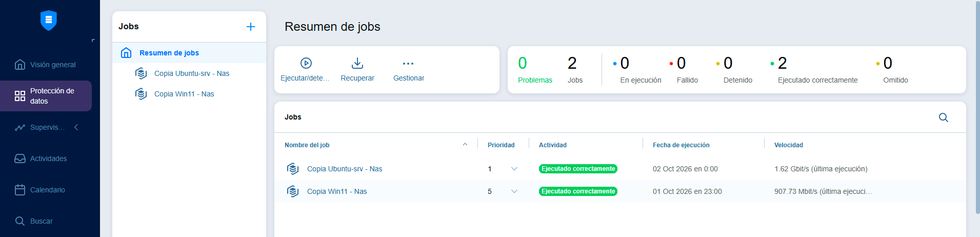Click the Resumen de jobs home icon
This screenshot has height=237, width=980.
126,53
